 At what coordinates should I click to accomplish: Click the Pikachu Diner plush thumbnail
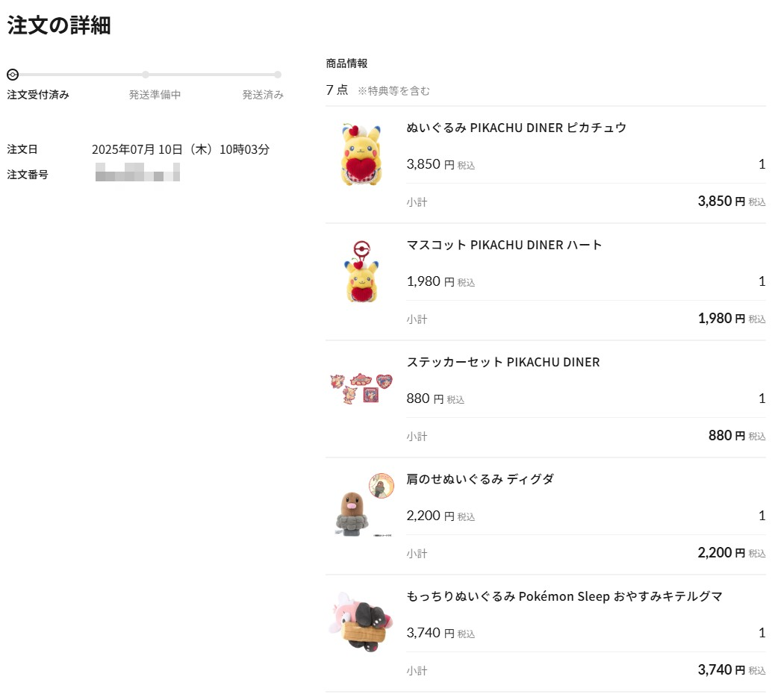click(361, 154)
